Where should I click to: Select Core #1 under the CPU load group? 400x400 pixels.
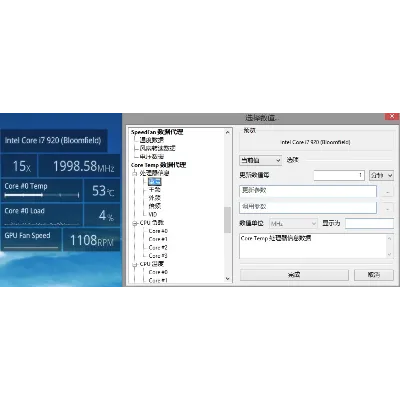158,239
